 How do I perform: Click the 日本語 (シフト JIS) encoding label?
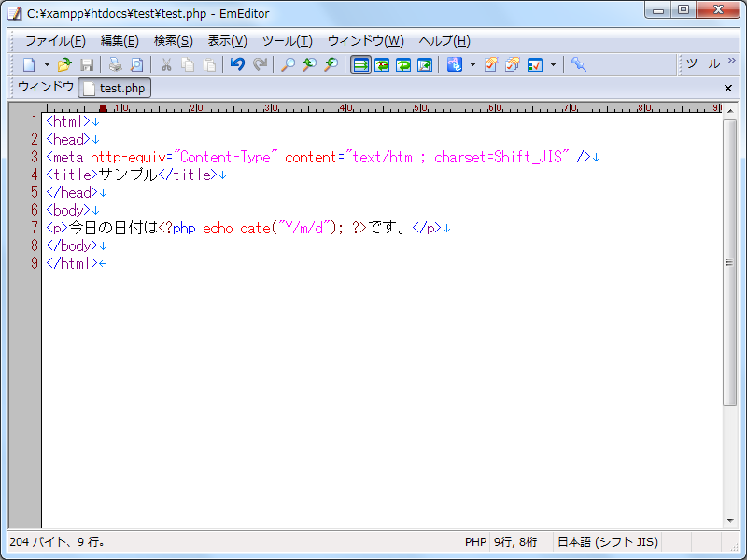pyautogui.click(x=608, y=541)
